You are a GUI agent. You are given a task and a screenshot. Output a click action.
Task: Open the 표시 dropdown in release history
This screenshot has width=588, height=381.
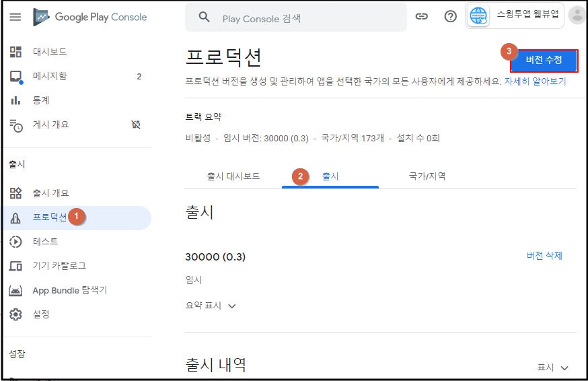(x=553, y=368)
